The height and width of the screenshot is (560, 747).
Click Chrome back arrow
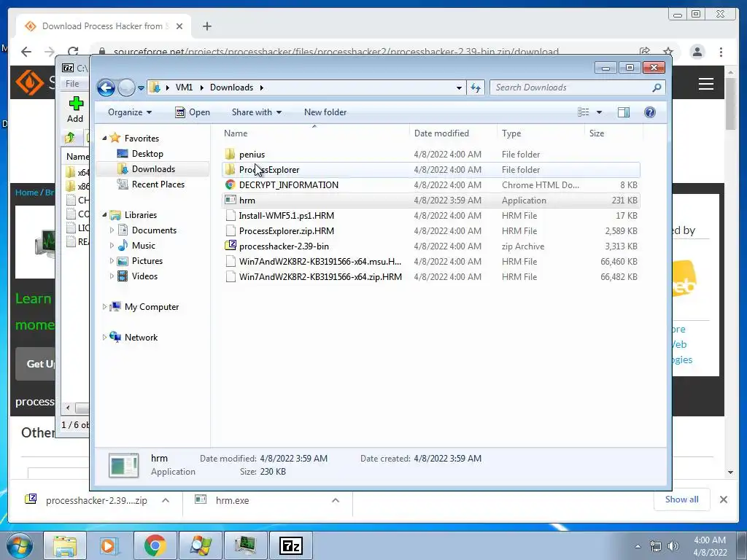click(x=26, y=52)
